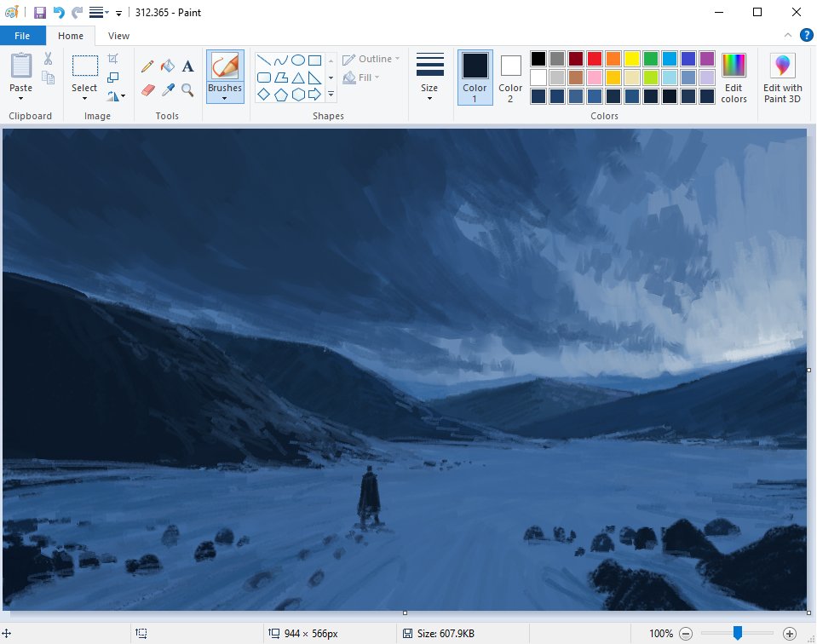Viewport: 817px width, 644px height.
Task: Pick the purple color swatch
Action: click(707, 59)
